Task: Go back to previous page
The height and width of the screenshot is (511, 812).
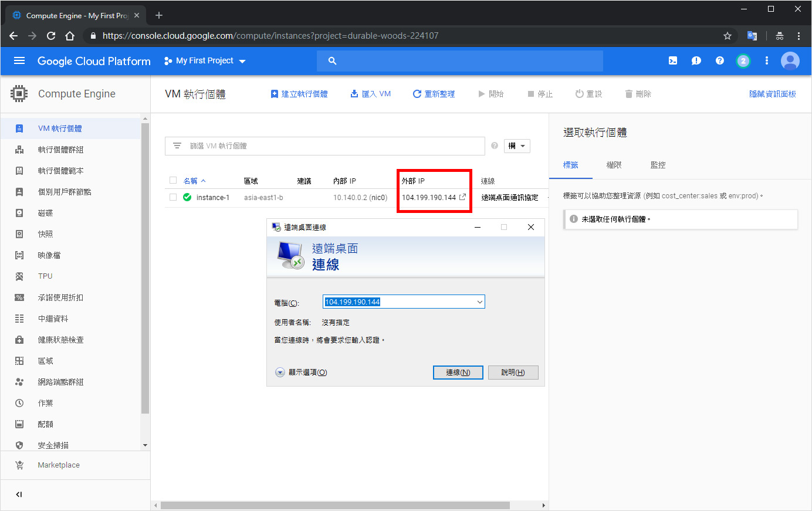Action: point(13,36)
